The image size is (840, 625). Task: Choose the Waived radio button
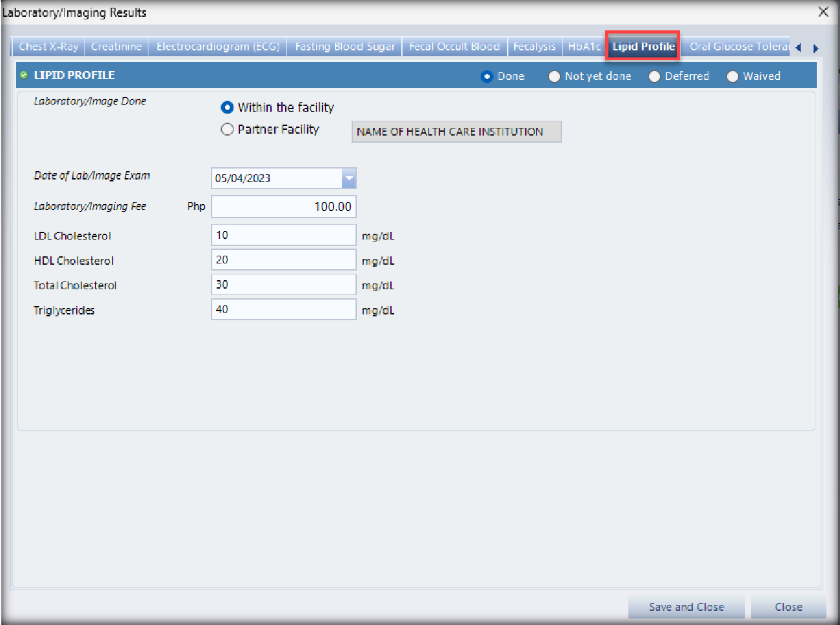(732, 77)
